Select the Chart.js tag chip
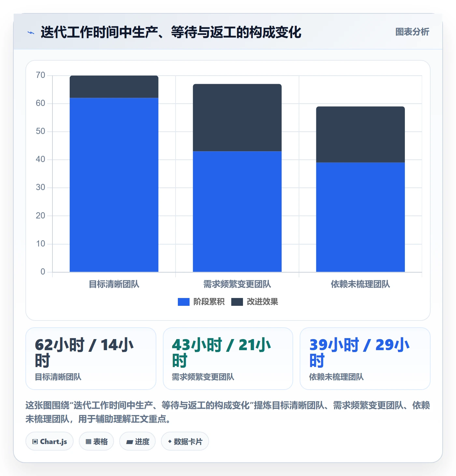 [50, 441]
